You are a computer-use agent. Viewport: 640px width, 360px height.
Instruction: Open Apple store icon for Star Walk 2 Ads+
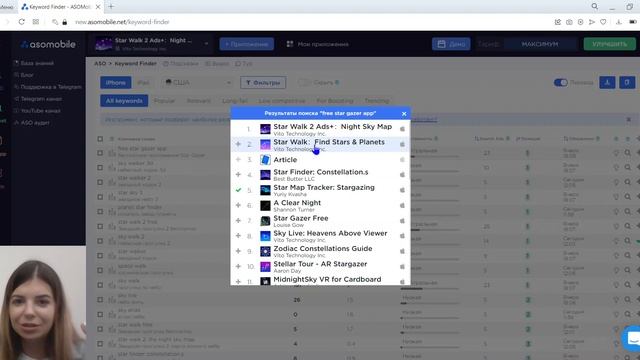click(x=402, y=129)
